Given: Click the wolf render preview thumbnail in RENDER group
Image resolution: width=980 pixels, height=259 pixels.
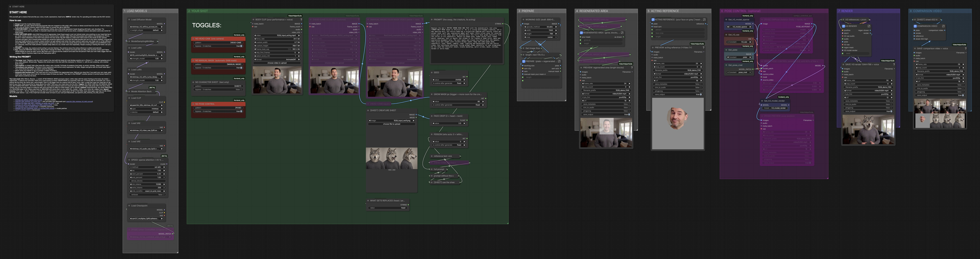Looking at the screenshot, I should (x=868, y=129).
